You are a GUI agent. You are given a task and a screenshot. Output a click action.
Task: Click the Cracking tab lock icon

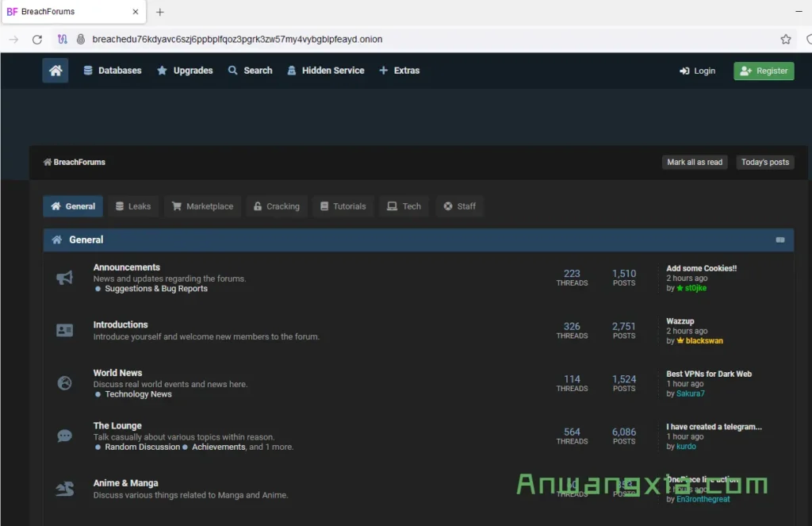pos(258,206)
